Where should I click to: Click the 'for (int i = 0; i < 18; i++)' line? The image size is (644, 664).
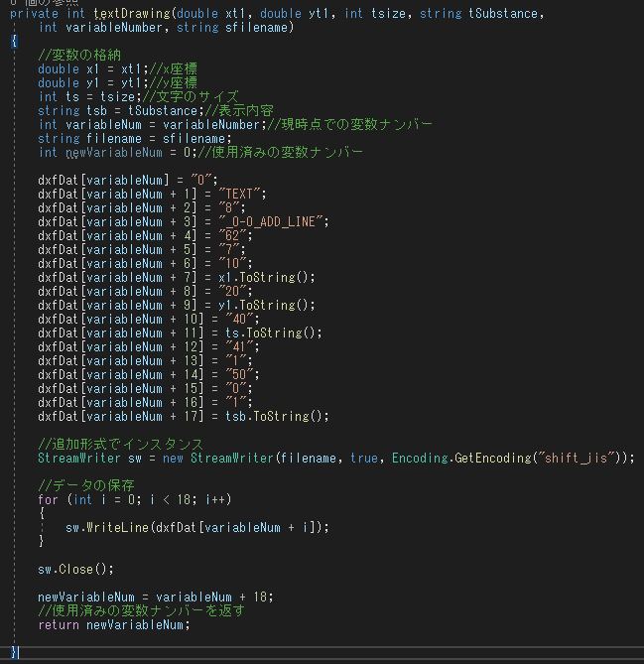coord(135,500)
